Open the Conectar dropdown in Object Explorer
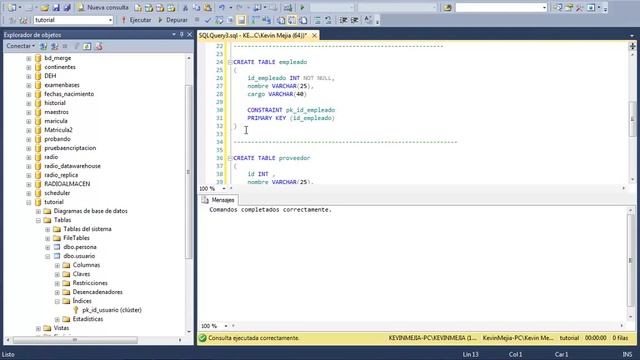This screenshot has height=360, width=640. point(20,46)
